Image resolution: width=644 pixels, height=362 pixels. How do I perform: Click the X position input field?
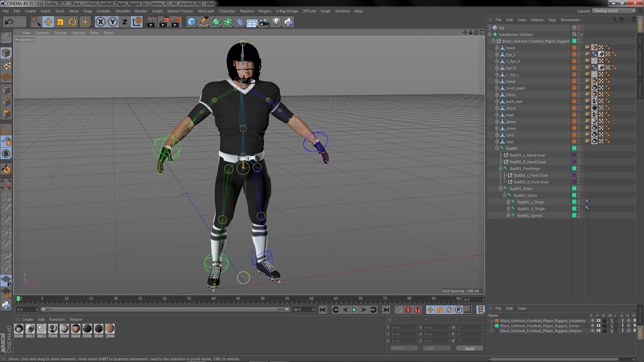[404, 327]
